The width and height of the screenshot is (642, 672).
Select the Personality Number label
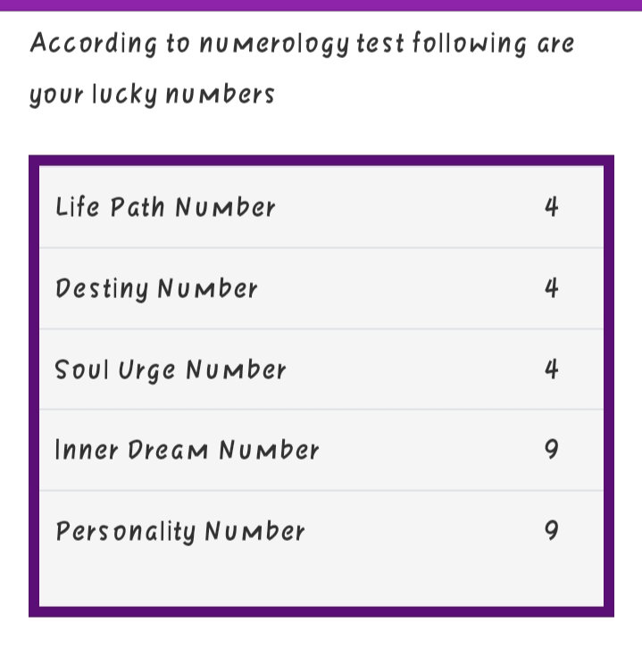click(180, 532)
